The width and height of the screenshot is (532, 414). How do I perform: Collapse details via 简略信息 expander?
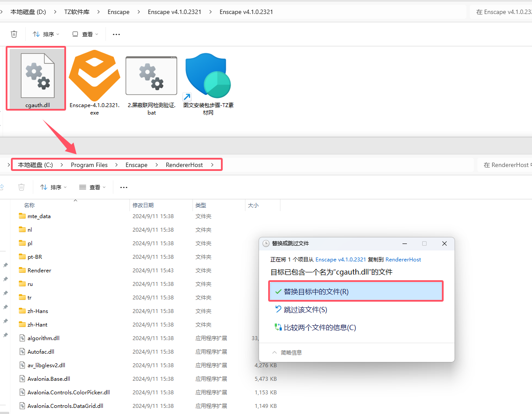[x=287, y=352]
